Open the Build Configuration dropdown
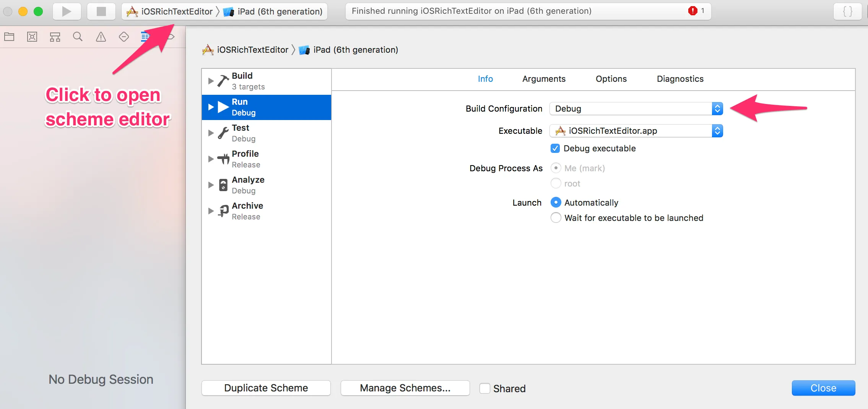 (636, 109)
